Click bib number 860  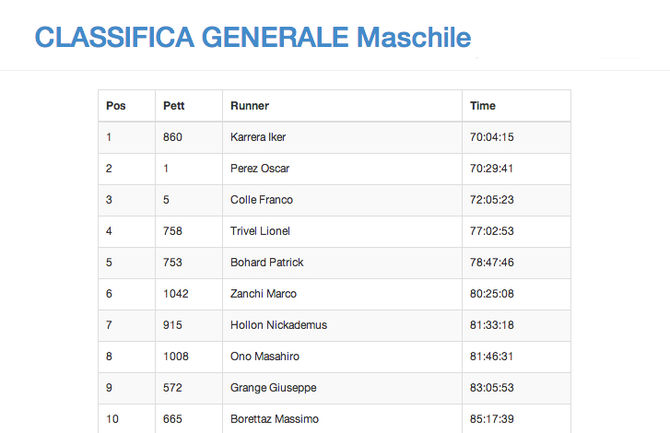[172, 137]
